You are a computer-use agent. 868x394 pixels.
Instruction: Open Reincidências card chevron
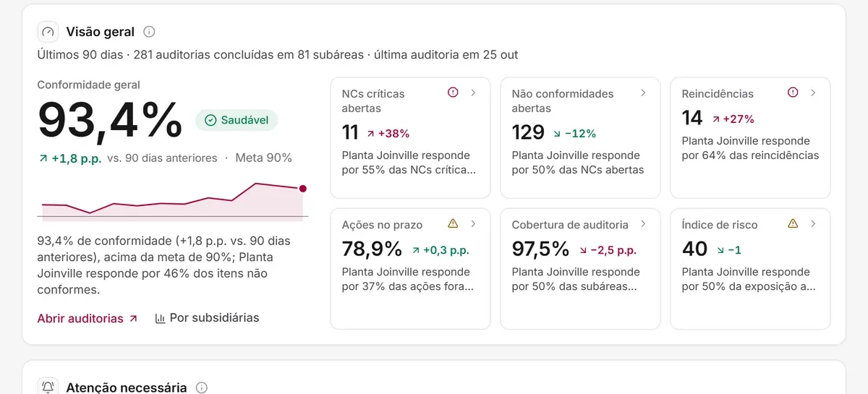pyautogui.click(x=813, y=93)
